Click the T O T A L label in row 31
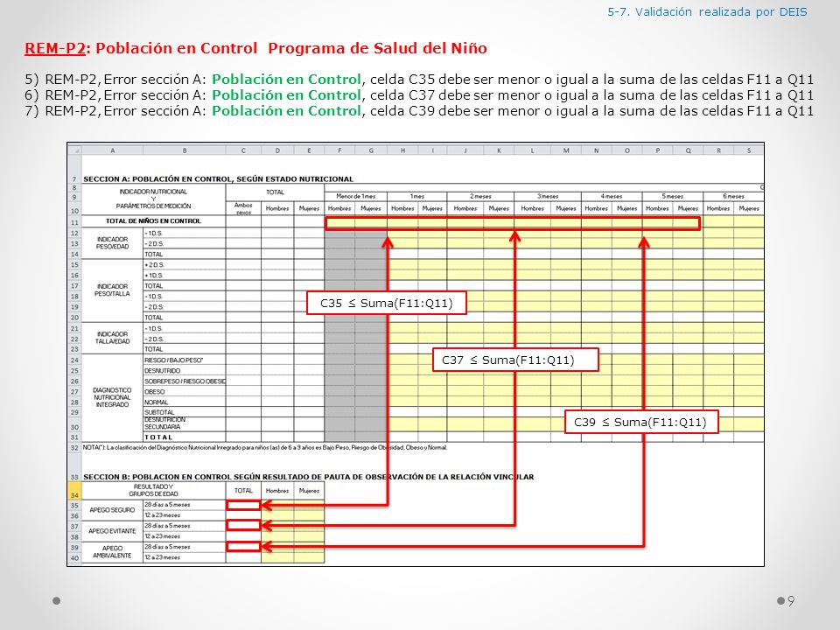 click(158, 437)
